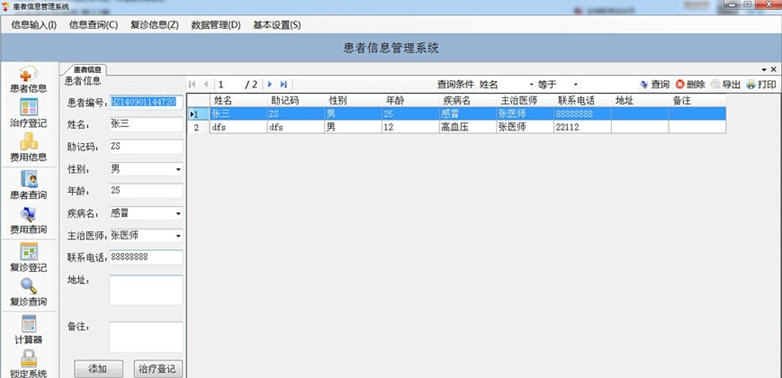This screenshot has width=782, height=378.
Task: Go to previous record navigation arrow
Action: point(205,84)
